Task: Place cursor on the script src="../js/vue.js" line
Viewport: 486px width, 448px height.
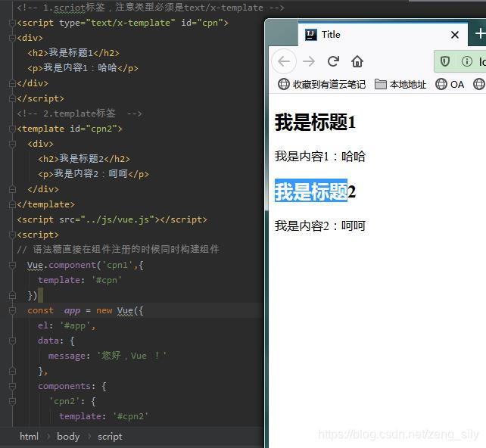Action: click(x=112, y=219)
